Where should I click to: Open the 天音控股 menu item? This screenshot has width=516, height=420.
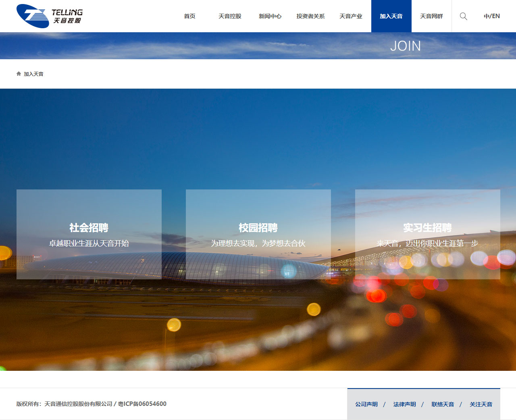point(230,16)
